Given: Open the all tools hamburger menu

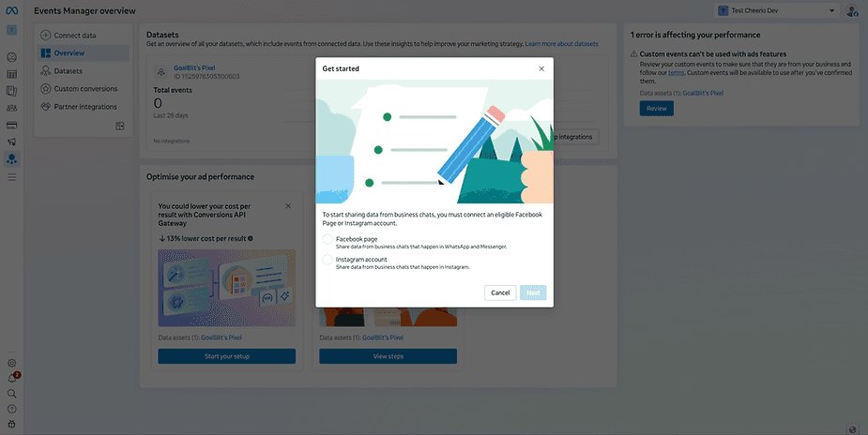Looking at the screenshot, I should (11, 177).
